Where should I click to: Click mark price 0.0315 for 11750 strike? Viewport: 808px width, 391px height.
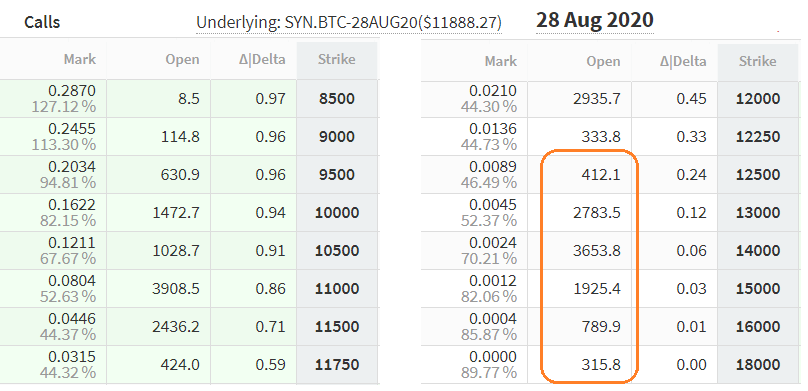pos(72,358)
